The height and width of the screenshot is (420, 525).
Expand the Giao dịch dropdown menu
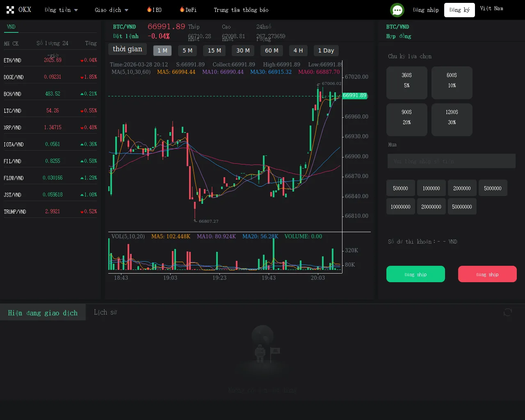click(112, 10)
